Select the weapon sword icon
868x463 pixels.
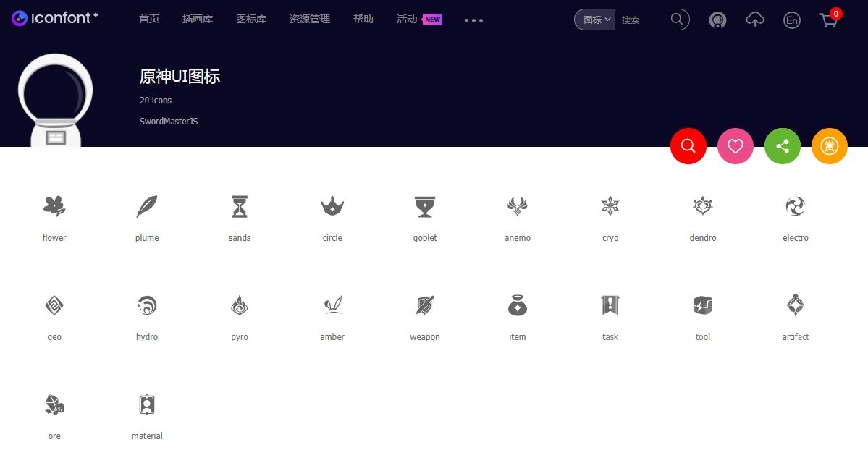pyautogui.click(x=425, y=305)
